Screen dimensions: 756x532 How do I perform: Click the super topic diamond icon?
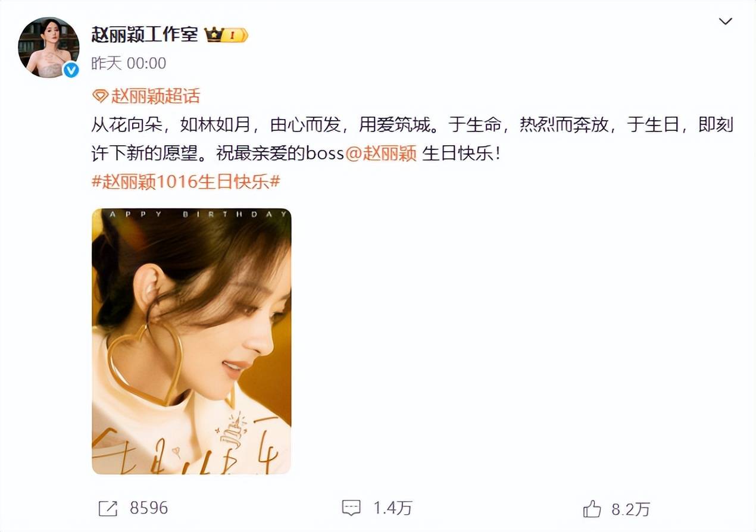101,96
